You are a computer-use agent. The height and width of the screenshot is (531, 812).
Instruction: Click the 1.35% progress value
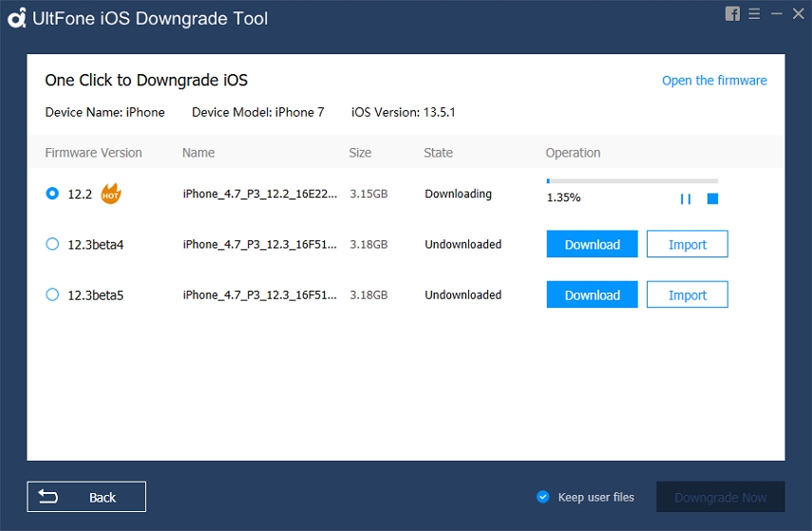point(563,198)
